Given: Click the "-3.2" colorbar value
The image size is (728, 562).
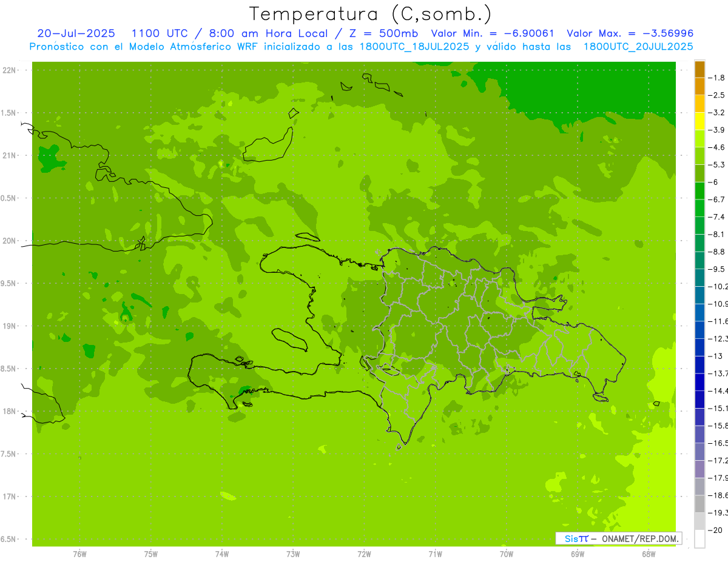Looking at the screenshot, I should click(x=717, y=113).
